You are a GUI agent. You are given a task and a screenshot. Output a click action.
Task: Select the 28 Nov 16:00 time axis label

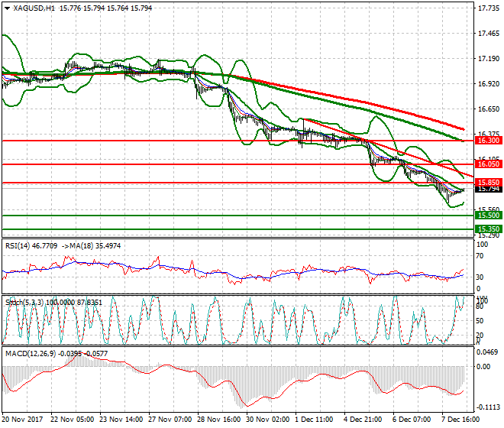point(219,420)
